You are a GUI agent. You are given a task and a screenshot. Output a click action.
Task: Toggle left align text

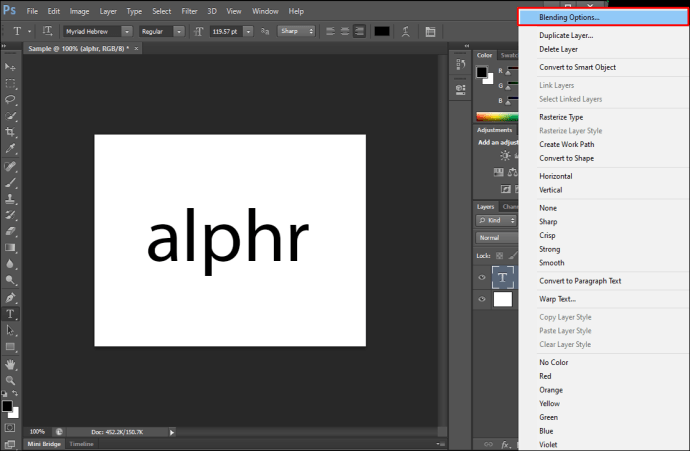(x=330, y=31)
